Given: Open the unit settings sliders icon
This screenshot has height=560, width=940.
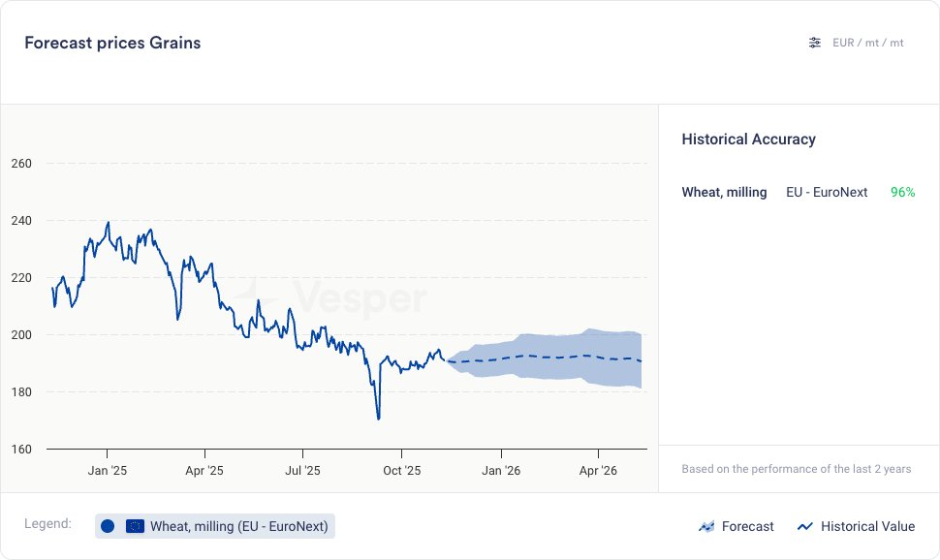Looking at the screenshot, I should (815, 43).
